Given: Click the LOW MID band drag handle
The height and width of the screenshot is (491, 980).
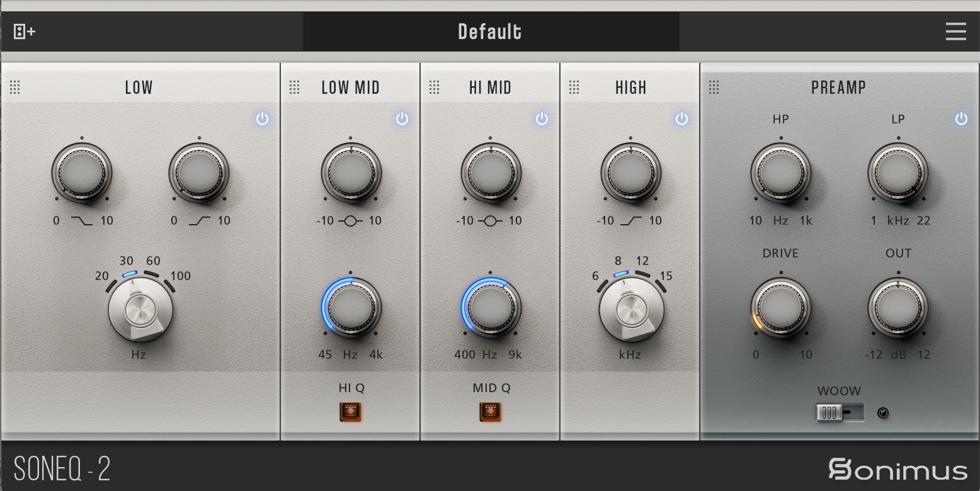Looking at the screenshot, I should click(x=295, y=87).
